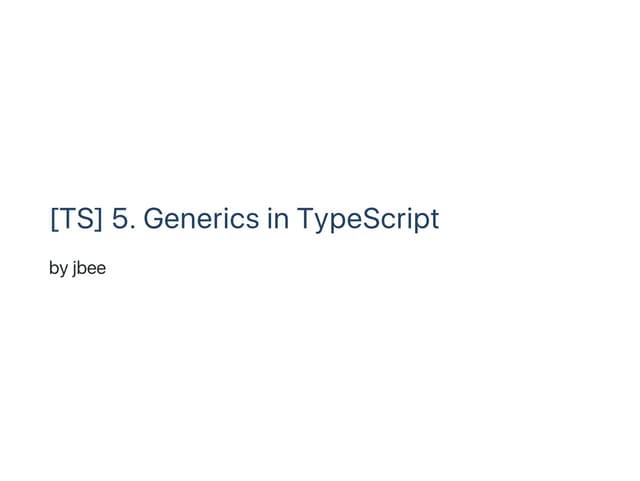This screenshot has height=481, width=640.
Task: Click the word "by" before the author name
Action: [x=58, y=268]
